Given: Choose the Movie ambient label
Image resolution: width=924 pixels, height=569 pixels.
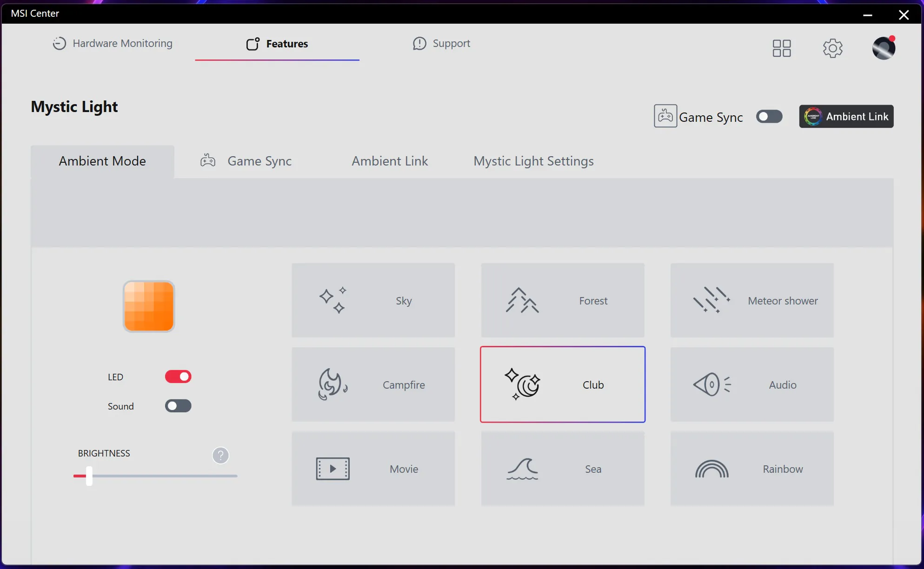Looking at the screenshot, I should coord(404,469).
